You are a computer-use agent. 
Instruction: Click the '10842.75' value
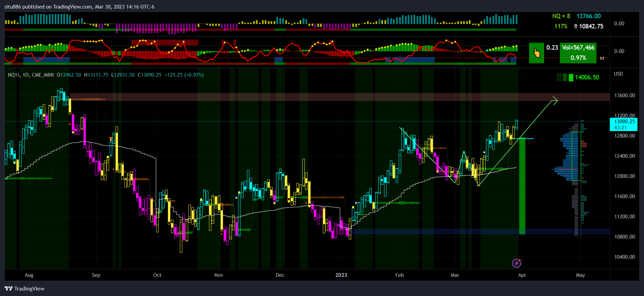[591, 26]
